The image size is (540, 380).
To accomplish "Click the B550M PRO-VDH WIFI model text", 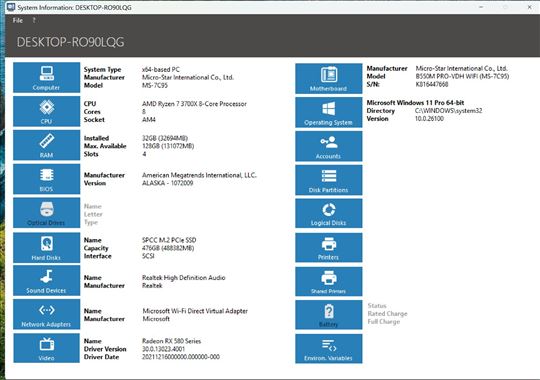I will point(462,76).
